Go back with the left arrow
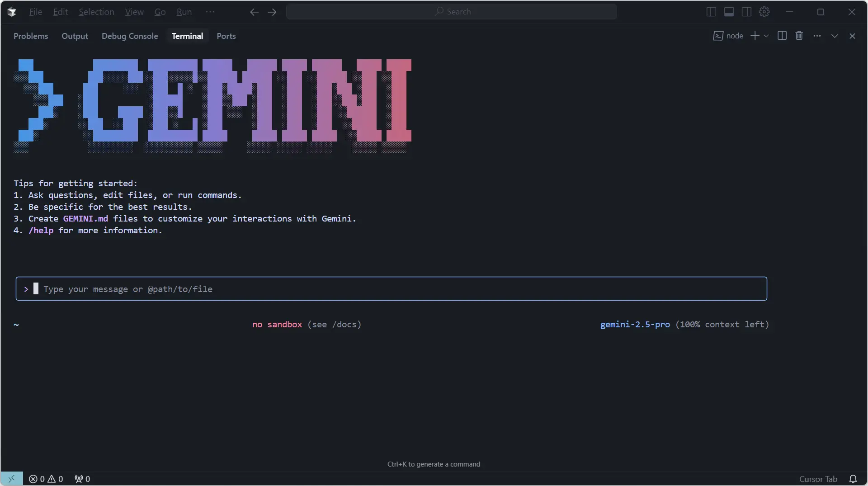The height and width of the screenshot is (486, 868). (x=254, y=12)
